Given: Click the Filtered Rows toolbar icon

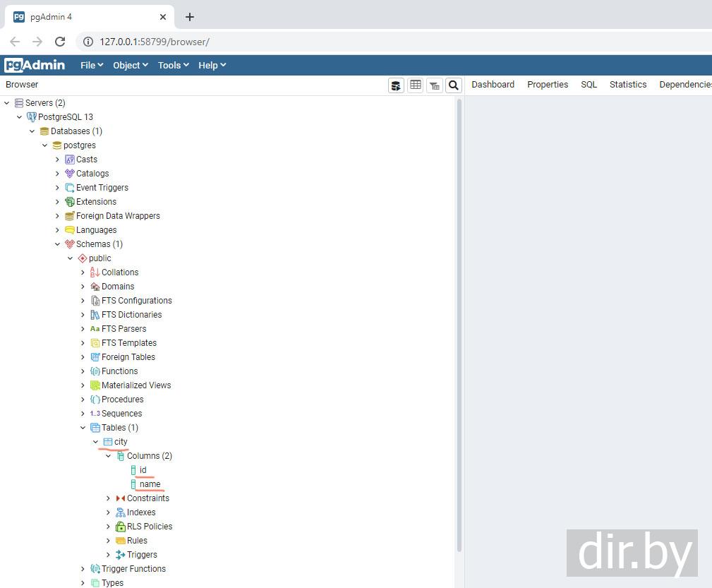Looking at the screenshot, I should point(435,85).
